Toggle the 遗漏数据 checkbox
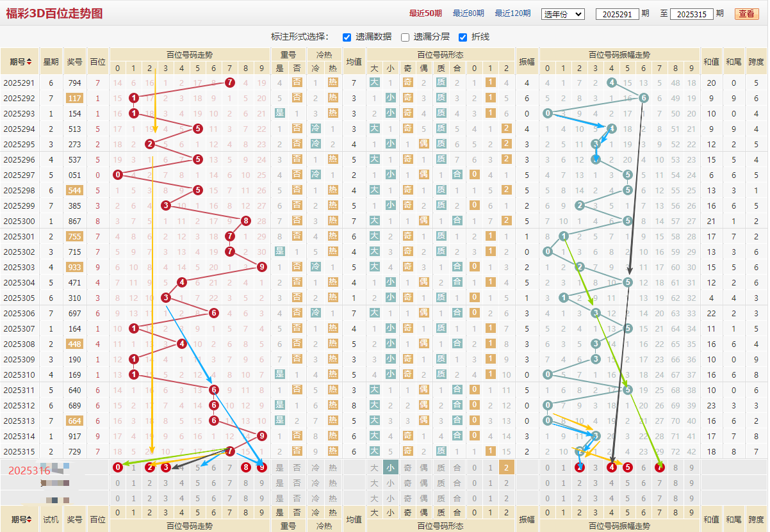 347,37
